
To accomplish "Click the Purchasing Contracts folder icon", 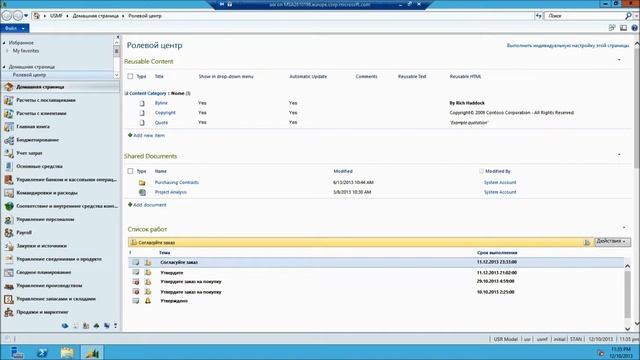I will [x=142, y=182].
